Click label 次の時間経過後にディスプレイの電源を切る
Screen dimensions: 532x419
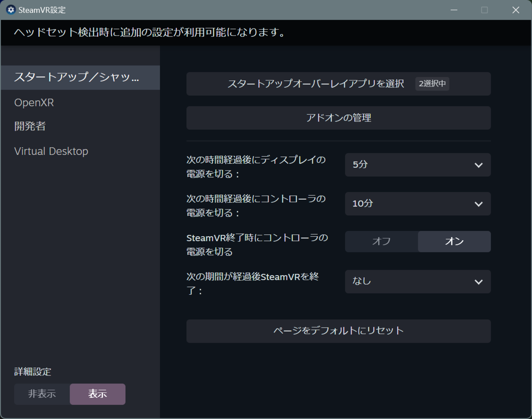pos(256,167)
